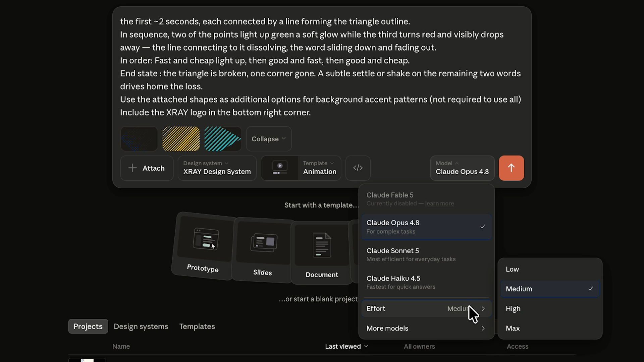Screen dimensions: 644x362
Task: Click the or start a blank project link
Action: tap(318, 299)
